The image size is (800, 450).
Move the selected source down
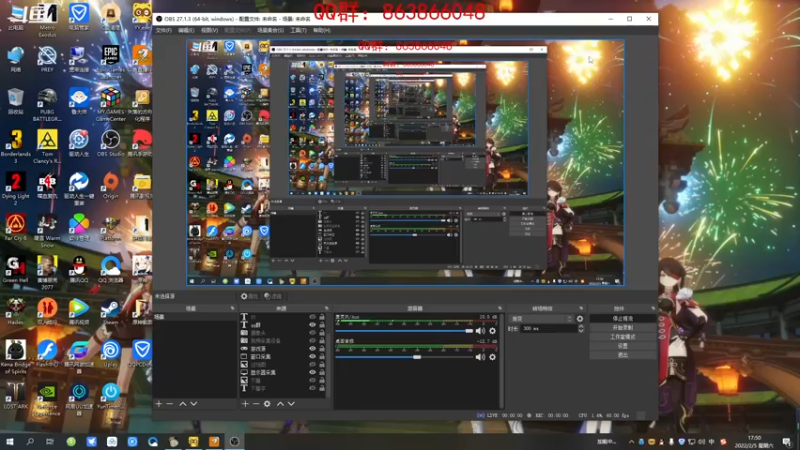point(291,404)
